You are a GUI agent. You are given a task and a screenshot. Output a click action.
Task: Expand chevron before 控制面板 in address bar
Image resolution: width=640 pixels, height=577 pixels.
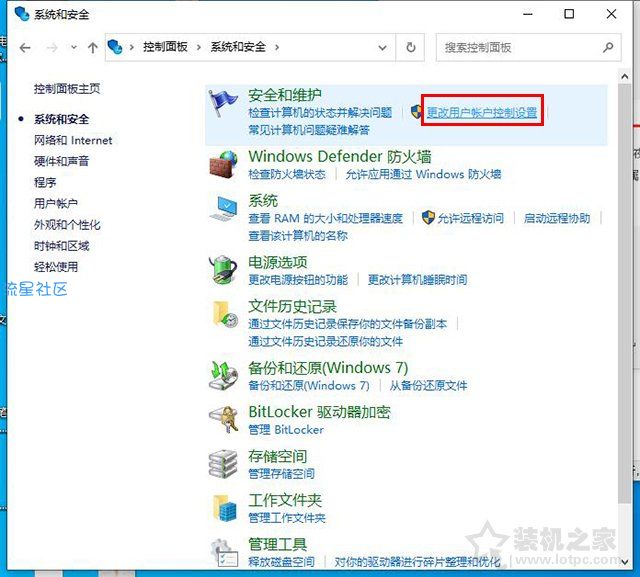[x=132, y=47]
